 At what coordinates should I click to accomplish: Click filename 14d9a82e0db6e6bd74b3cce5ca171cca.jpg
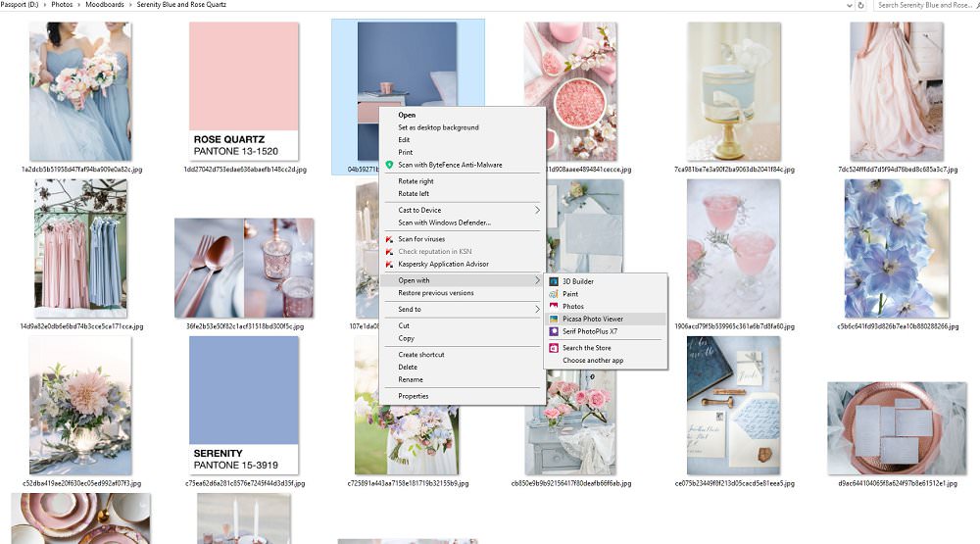coord(81,326)
